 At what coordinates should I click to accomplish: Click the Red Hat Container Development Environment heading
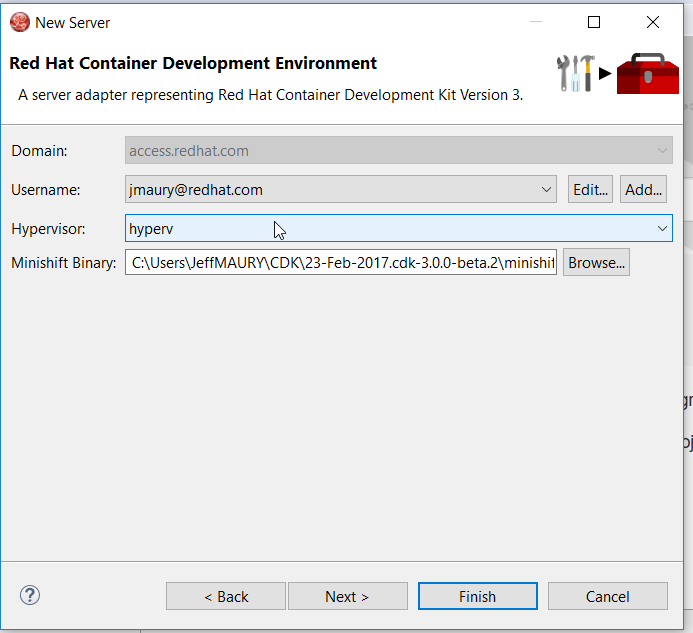[x=193, y=63]
